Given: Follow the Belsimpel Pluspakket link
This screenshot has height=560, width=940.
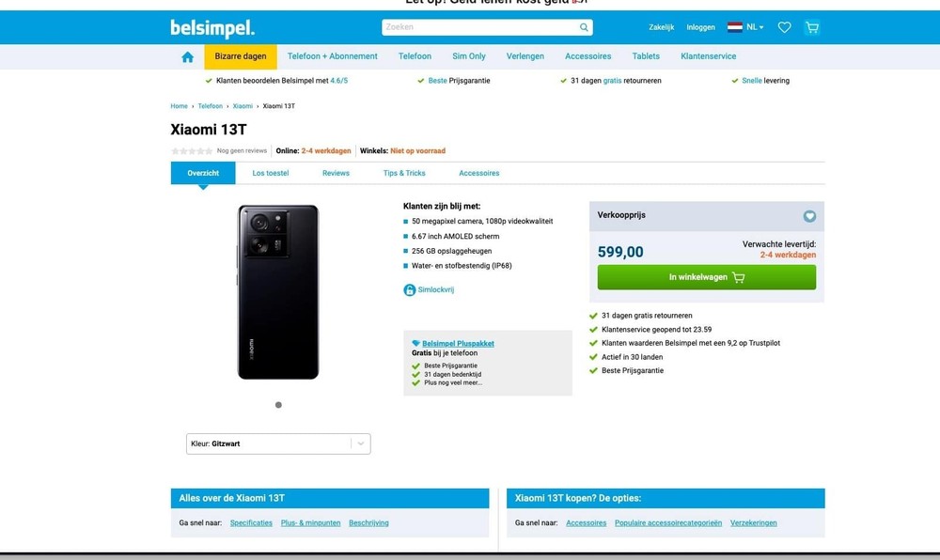Looking at the screenshot, I should point(458,344).
